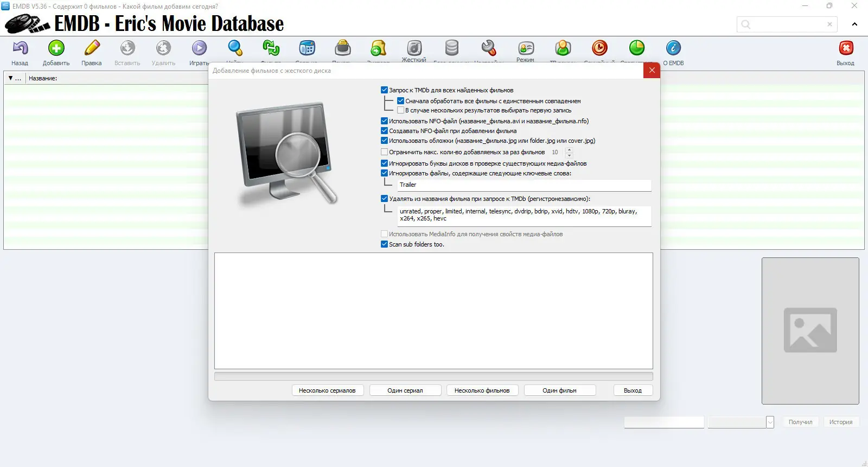Click the green user toolbar icon
Image resolution: width=868 pixels, height=467 pixels.
(x=563, y=48)
